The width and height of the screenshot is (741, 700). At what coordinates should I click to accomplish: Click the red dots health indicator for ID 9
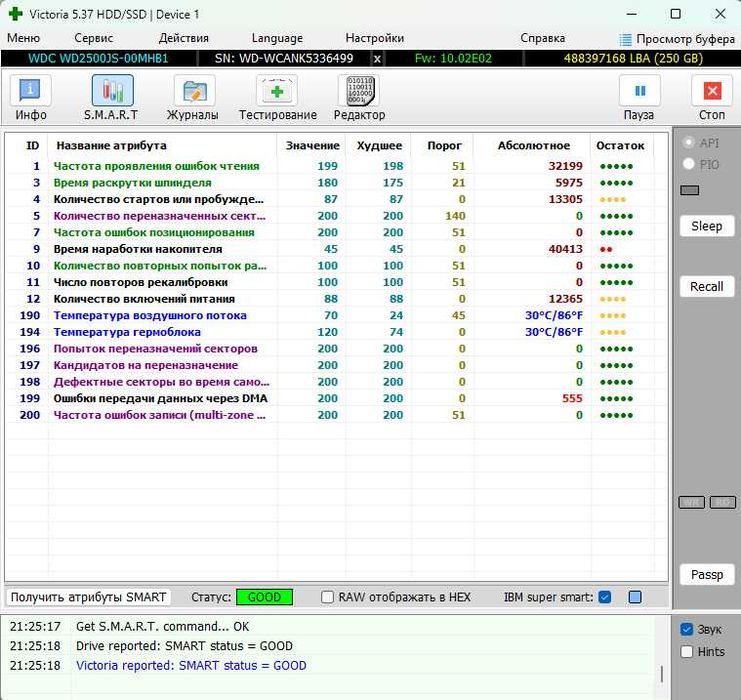(x=606, y=249)
